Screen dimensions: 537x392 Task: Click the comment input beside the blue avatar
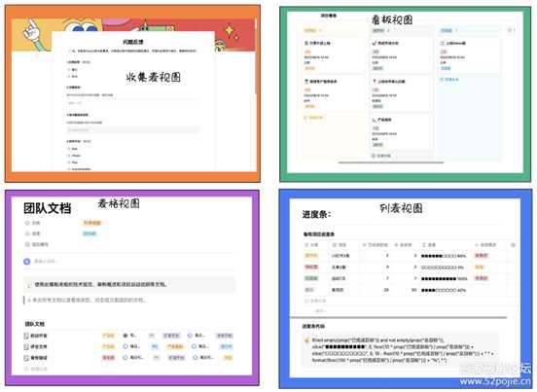[46, 262]
